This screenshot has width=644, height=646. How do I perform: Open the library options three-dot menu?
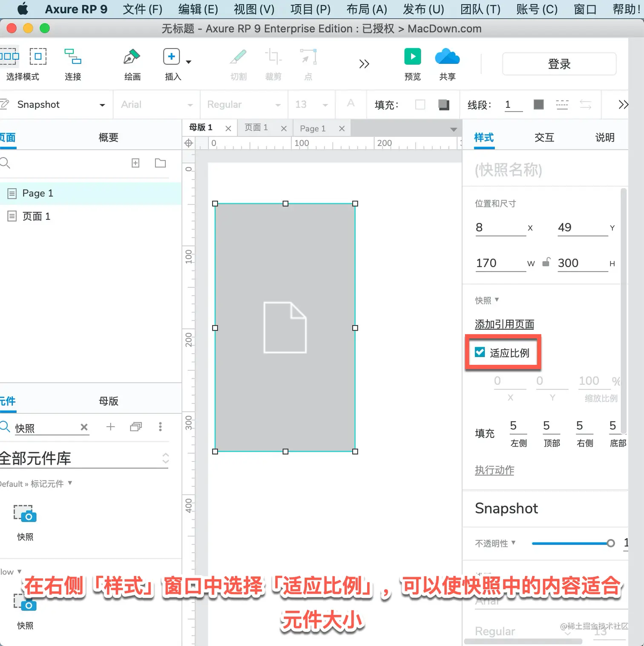tap(160, 427)
